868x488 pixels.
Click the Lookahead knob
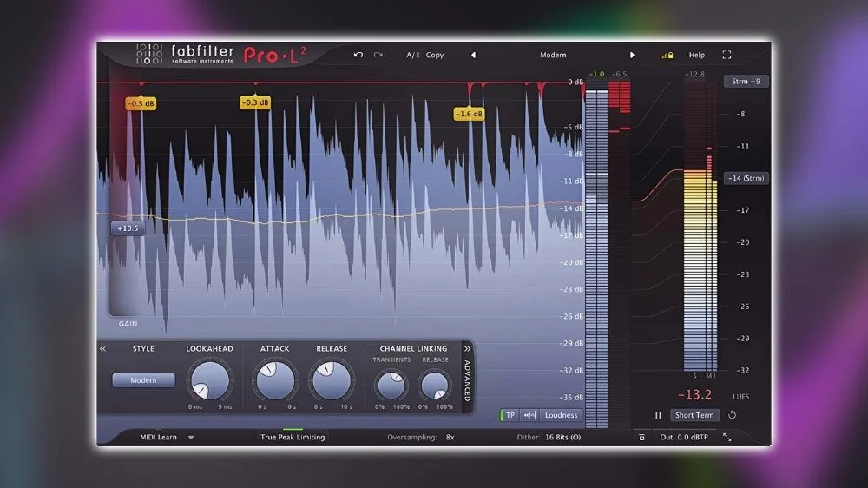(210, 380)
